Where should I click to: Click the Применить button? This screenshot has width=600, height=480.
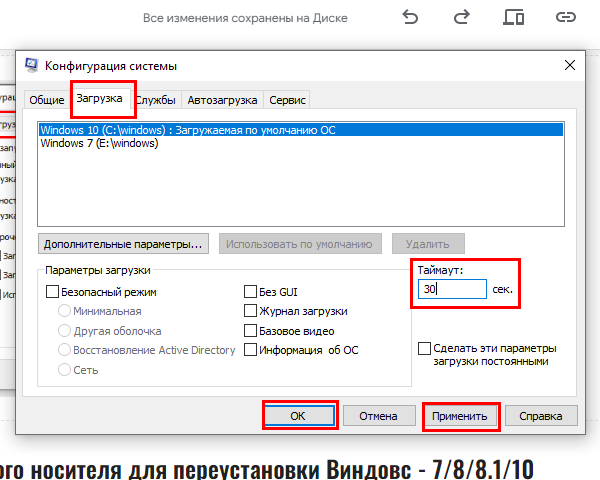click(x=460, y=416)
